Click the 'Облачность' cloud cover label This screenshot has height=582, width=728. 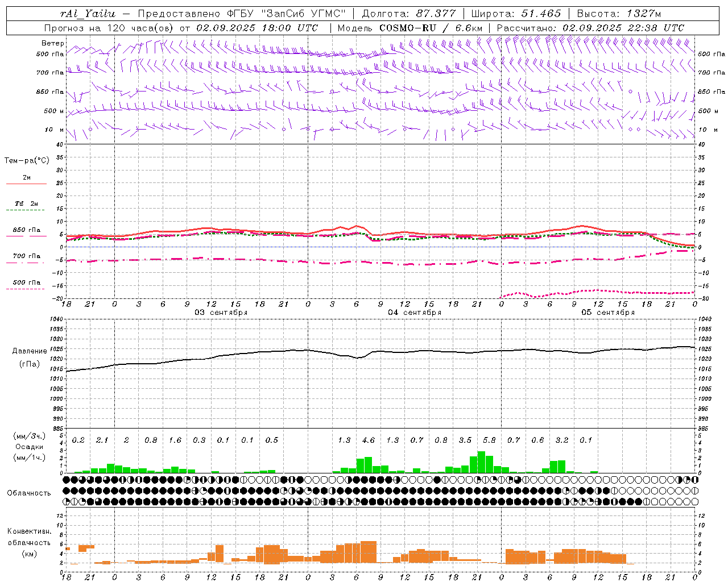29,493
